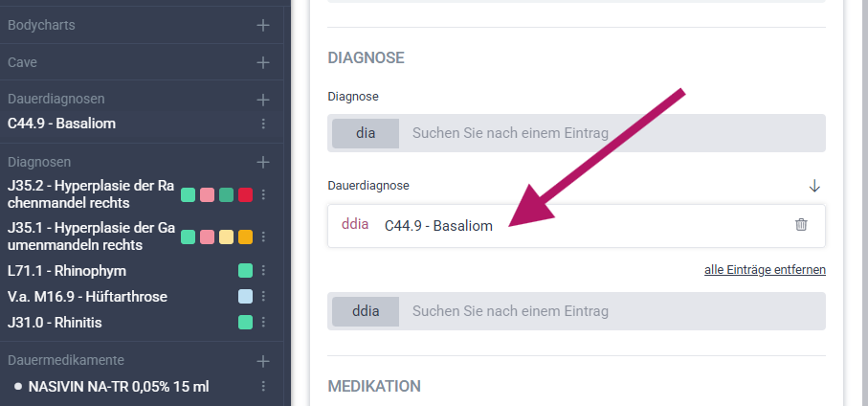This screenshot has width=868, height=406.
Task: Click the down arrow beside Dauerdiagnose heading
Action: pos(815,185)
